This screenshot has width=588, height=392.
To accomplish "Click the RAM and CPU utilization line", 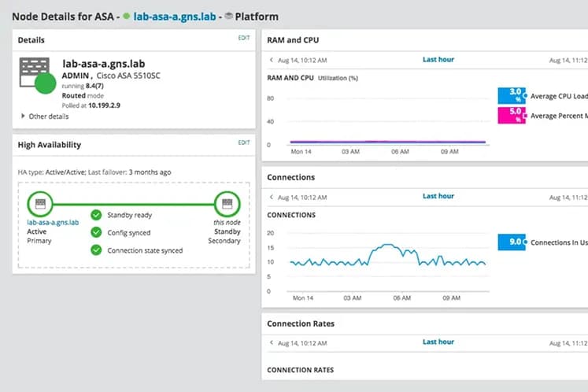I will click(388, 142).
